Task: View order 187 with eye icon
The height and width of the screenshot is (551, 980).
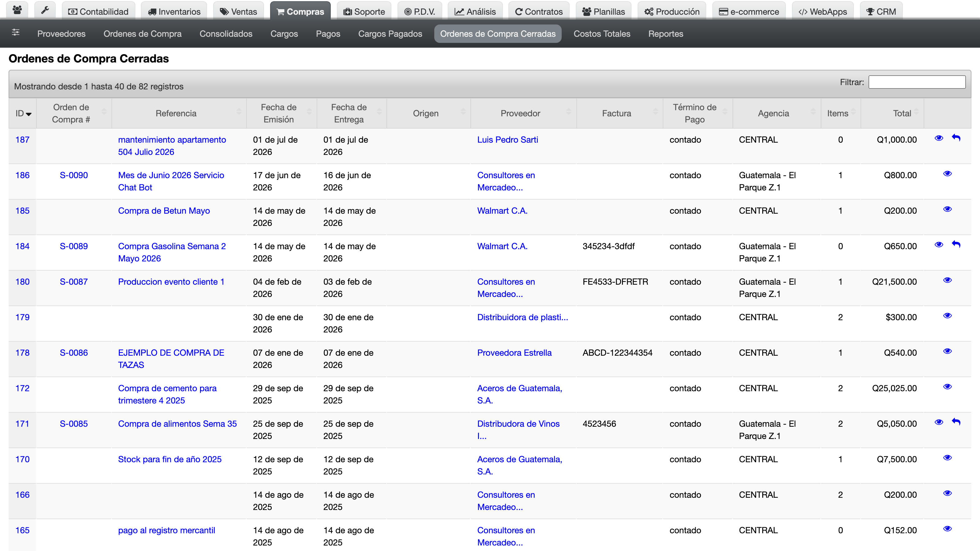Action: point(939,138)
